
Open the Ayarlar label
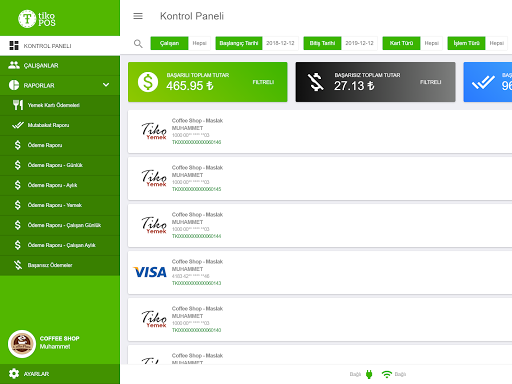click(36, 374)
